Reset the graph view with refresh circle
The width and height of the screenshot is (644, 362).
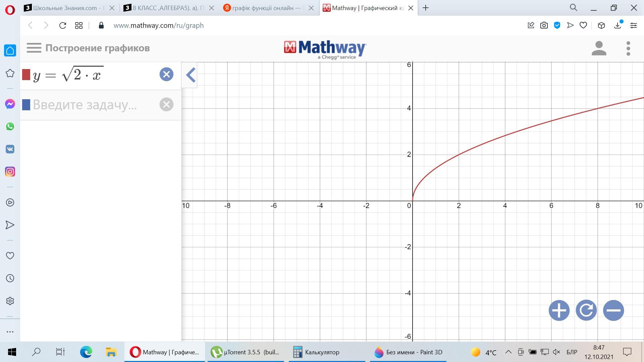[x=586, y=310]
